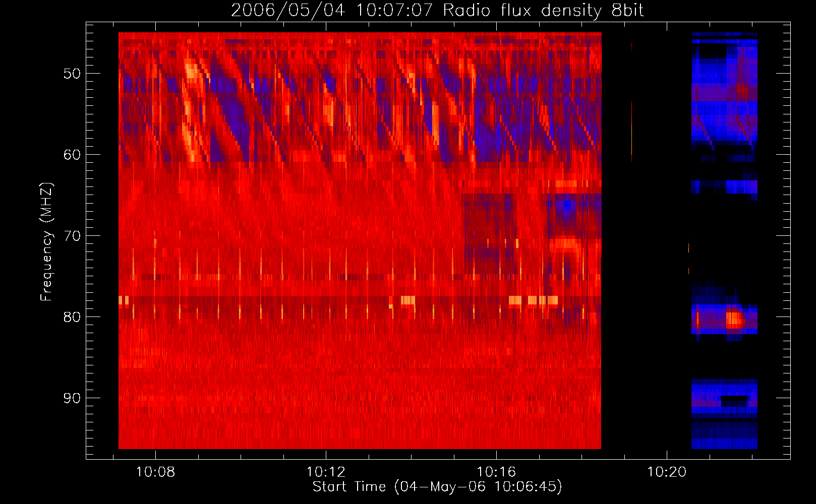The height and width of the screenshot is (504, 816).
Task: Click the plot title "2006/05/04 10:07:07 Radio flux density 8bit"
Action: pyautogui.click(x=437, y=10)
